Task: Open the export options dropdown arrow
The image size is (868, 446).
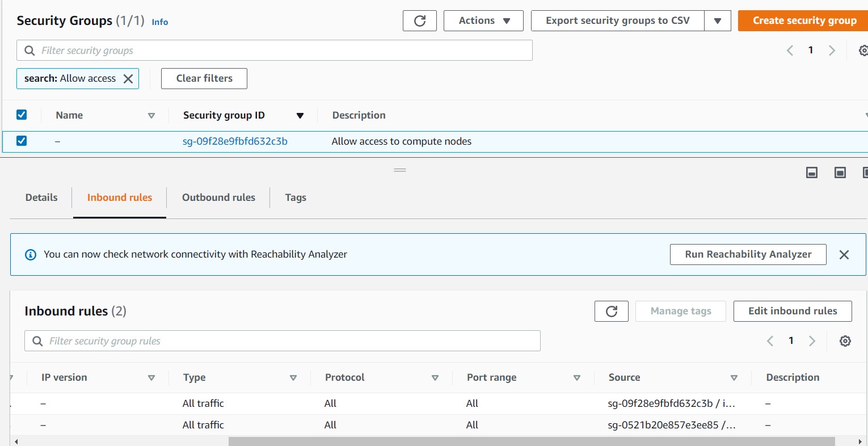Action: coord(718,20)
